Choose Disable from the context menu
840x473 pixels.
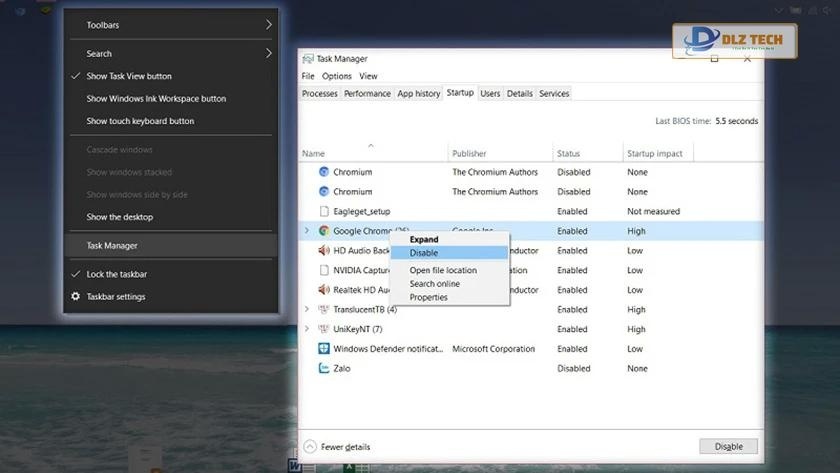[x=424, y=253]
